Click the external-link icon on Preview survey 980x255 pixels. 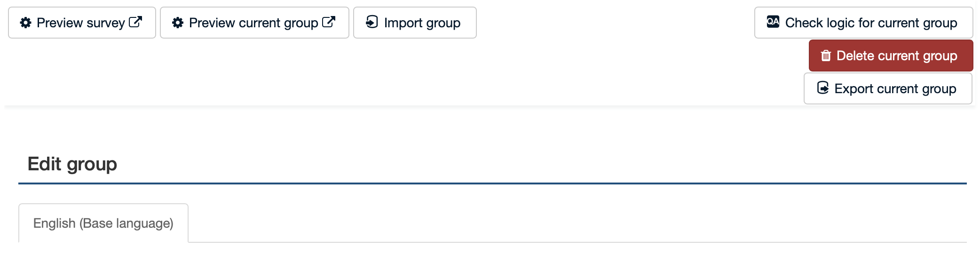(x=135, y=22)
